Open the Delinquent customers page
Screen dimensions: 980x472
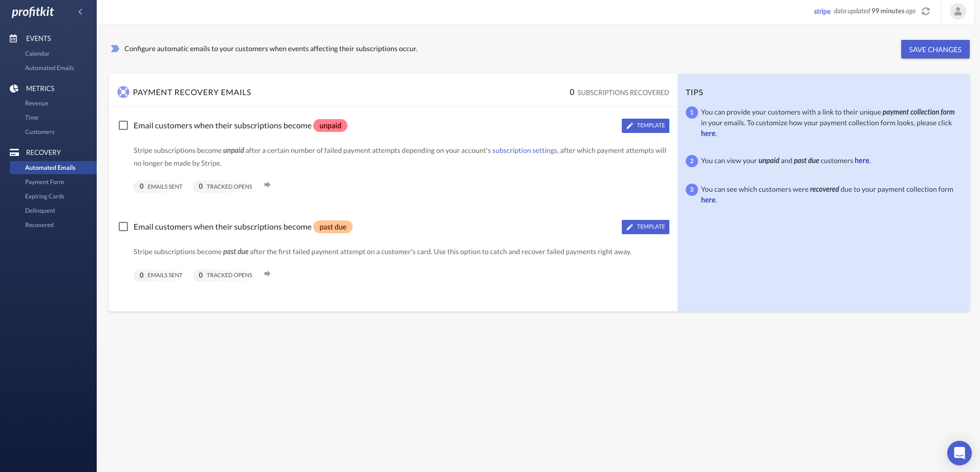(40, 211)
